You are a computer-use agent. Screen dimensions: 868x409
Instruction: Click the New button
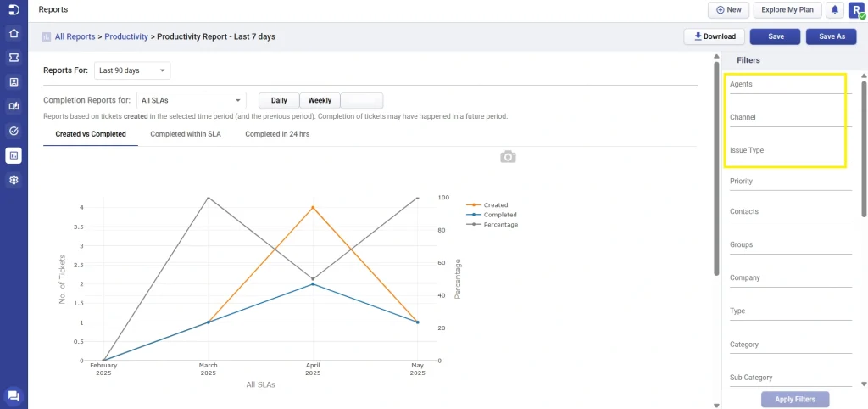728,10
